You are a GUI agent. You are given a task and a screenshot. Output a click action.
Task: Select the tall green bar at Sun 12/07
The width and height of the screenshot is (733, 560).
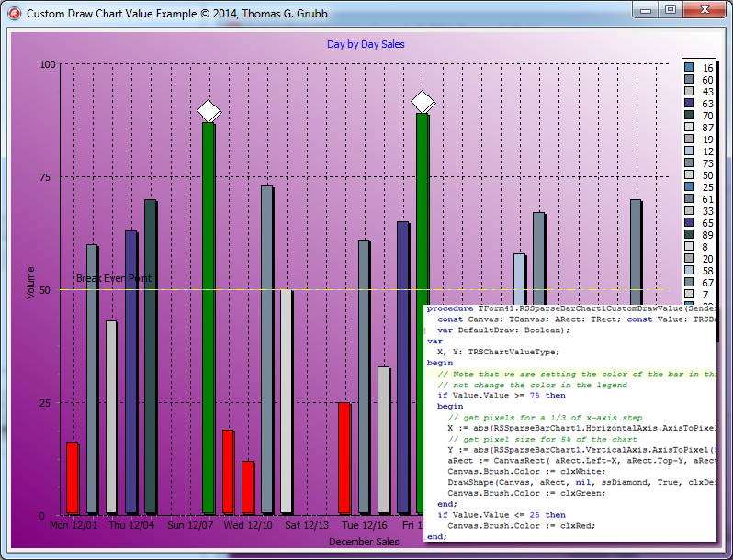[209, 317]
